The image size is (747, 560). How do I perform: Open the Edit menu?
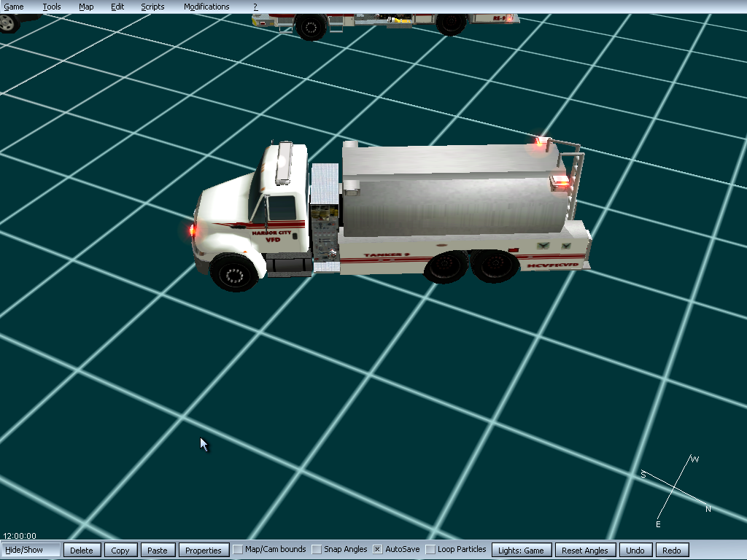(x=117, y=7)
